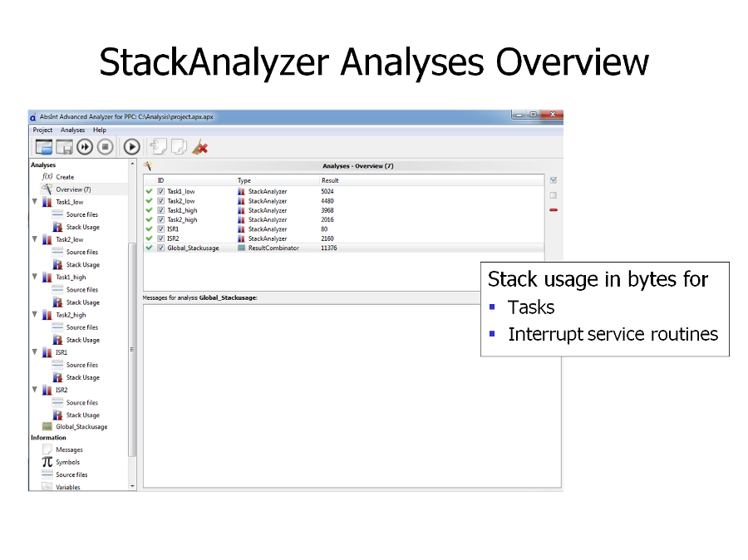
Task: Collapse the Task2_high tree node
Action: coord(35,314)
